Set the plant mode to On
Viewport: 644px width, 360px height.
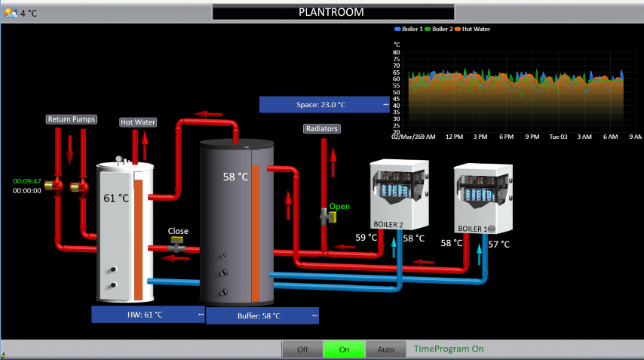point(345,349)
